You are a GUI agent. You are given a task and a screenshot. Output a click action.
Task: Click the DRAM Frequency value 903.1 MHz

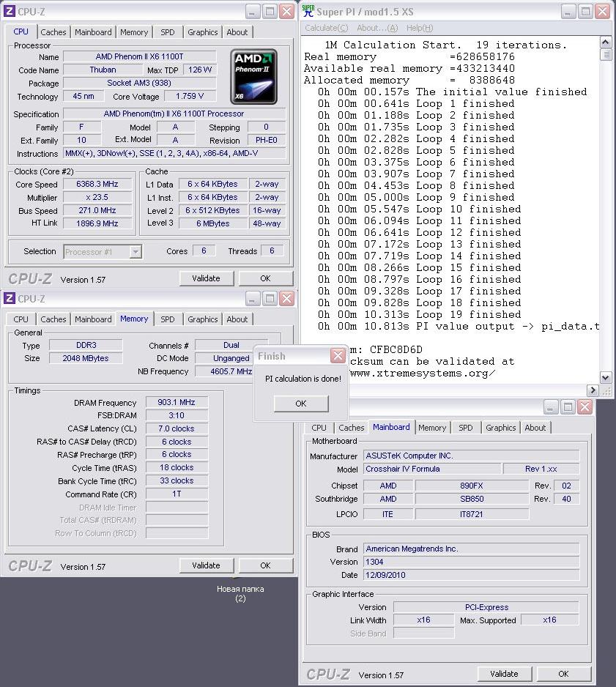pos(177,402)
